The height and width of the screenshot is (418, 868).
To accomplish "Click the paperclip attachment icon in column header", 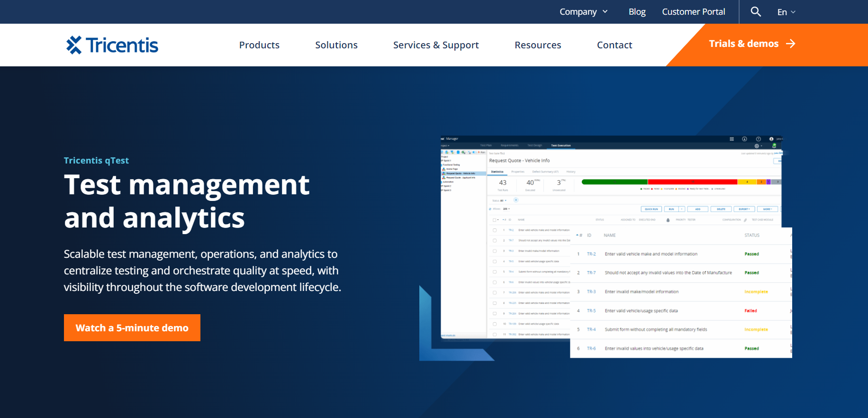I will 745,220.
